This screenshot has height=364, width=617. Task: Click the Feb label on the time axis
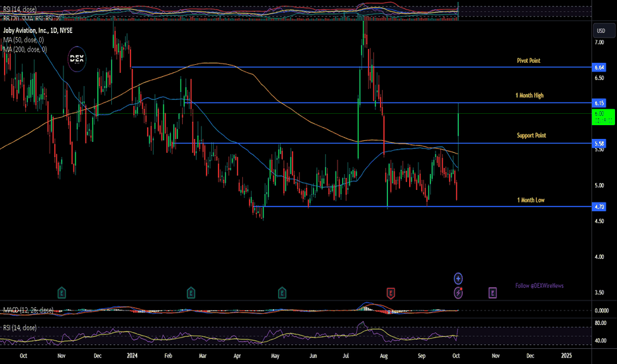(168, 356)
